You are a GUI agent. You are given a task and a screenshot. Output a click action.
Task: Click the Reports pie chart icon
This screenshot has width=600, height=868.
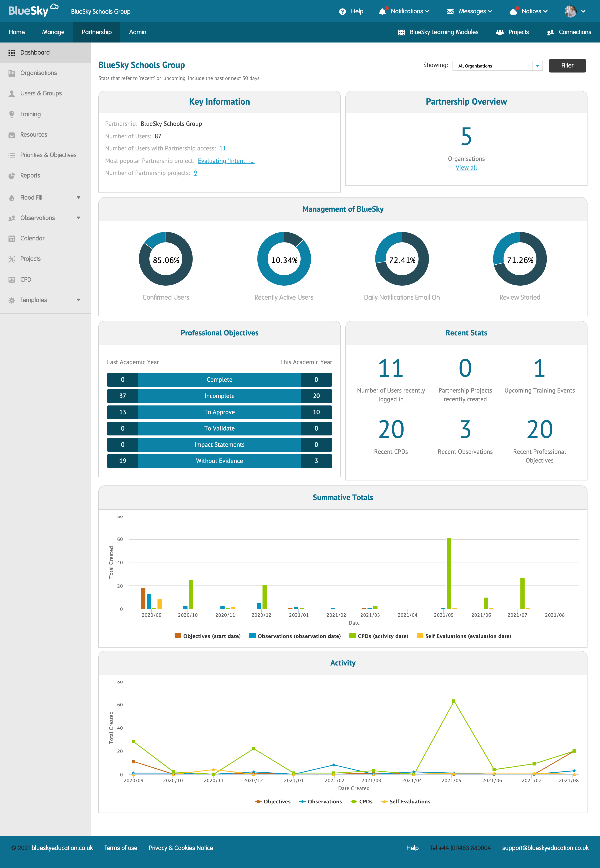[12, 176]
